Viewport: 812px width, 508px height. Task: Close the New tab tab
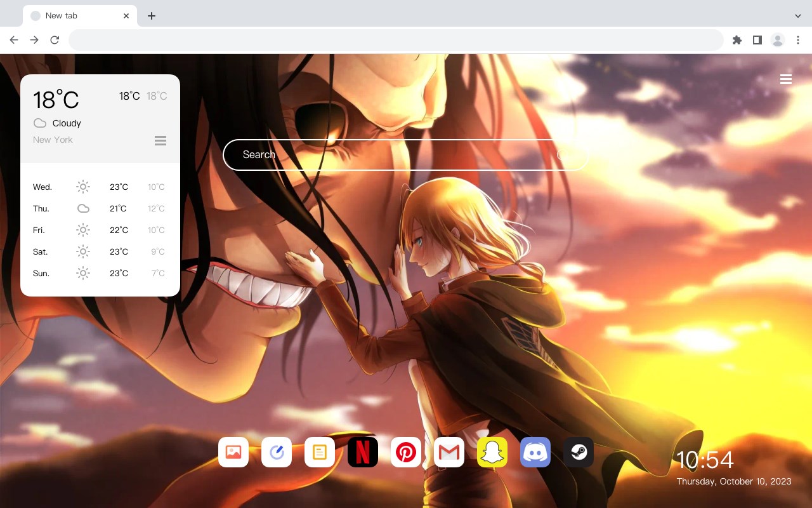tap(126, 16)
